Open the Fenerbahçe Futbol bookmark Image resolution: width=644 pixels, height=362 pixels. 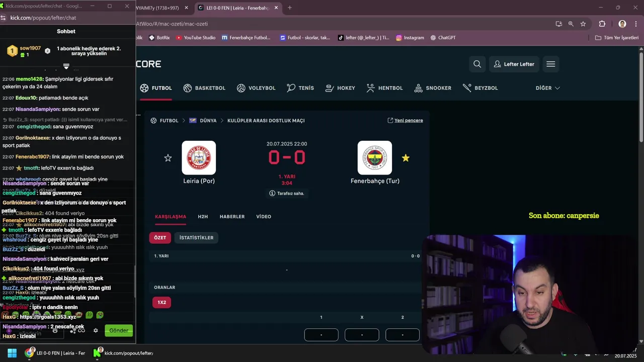pos(246,38)
